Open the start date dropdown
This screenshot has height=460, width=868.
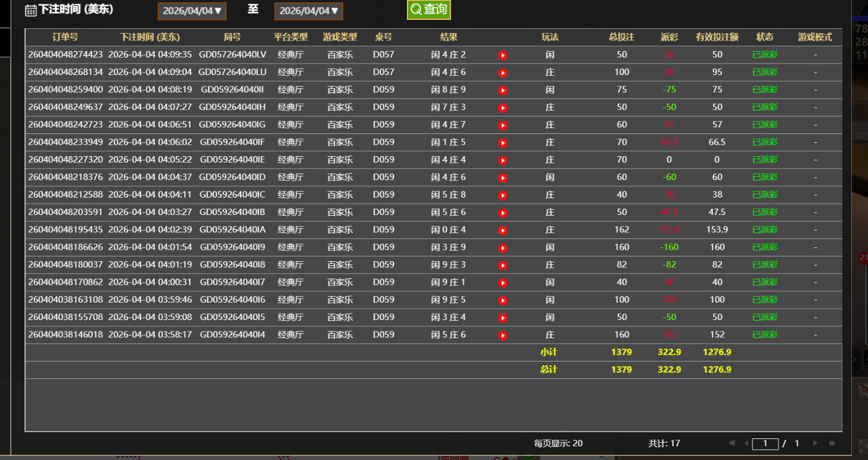point(191,11)
